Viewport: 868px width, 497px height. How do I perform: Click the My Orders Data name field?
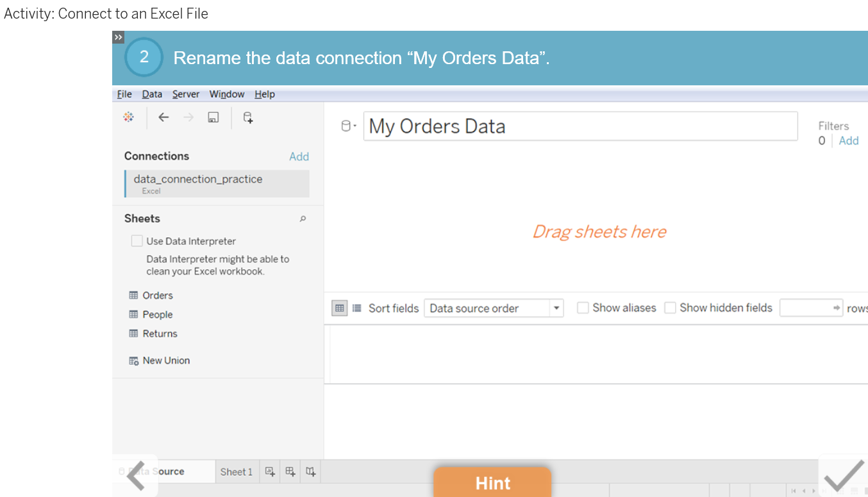coord(580,126)
